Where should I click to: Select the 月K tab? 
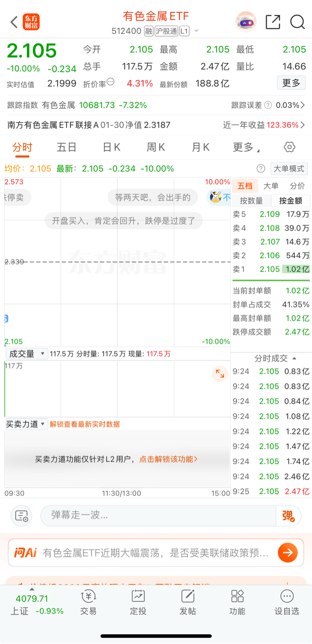point(201,147)
